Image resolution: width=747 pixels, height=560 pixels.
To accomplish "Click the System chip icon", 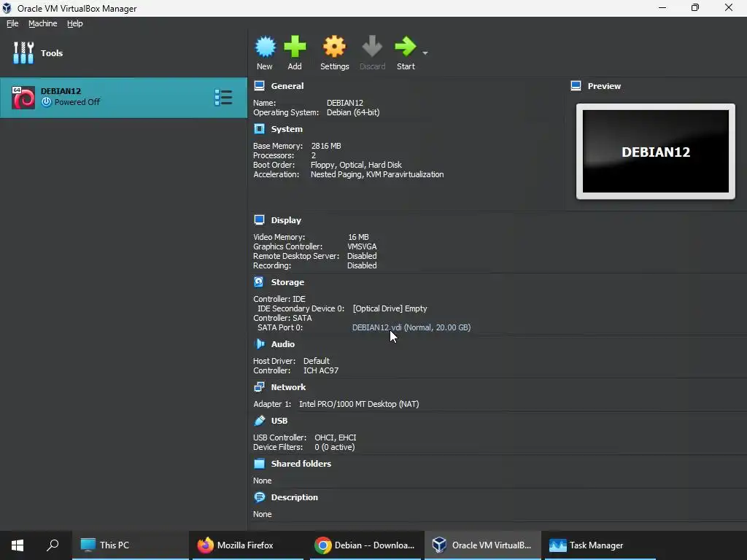I will (259, 128).
